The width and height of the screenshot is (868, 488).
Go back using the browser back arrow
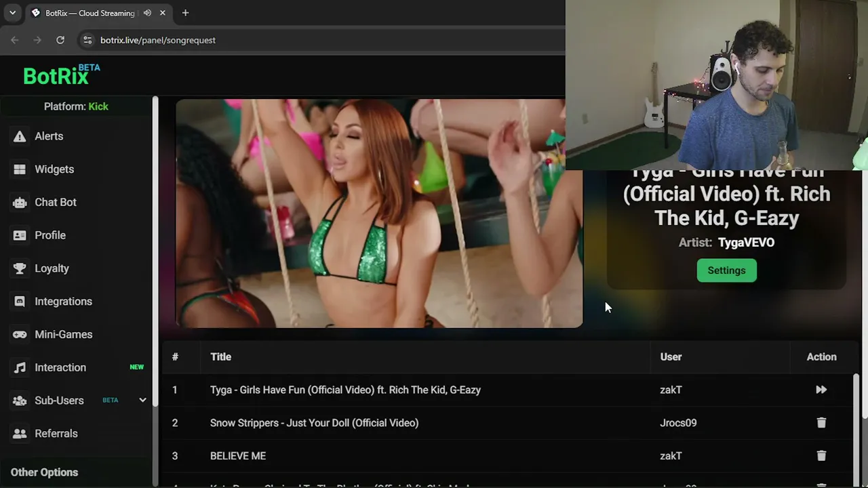[15, 40]
